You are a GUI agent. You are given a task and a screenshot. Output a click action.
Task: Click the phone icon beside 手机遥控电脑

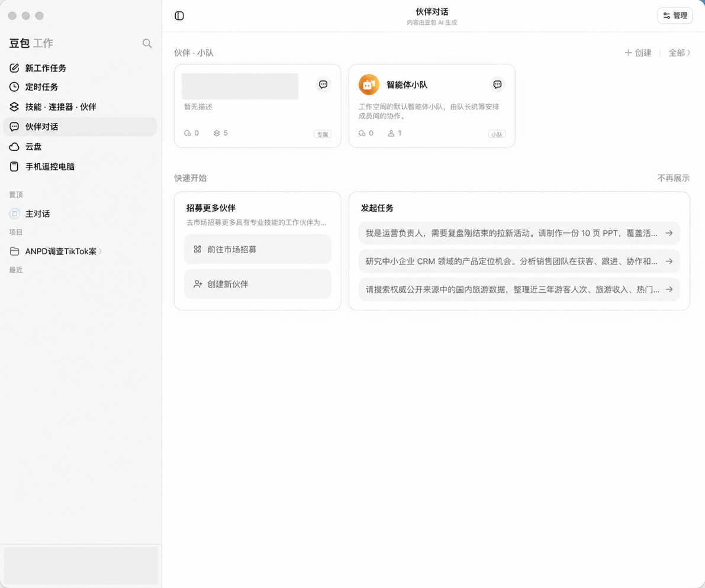(14, 167)
